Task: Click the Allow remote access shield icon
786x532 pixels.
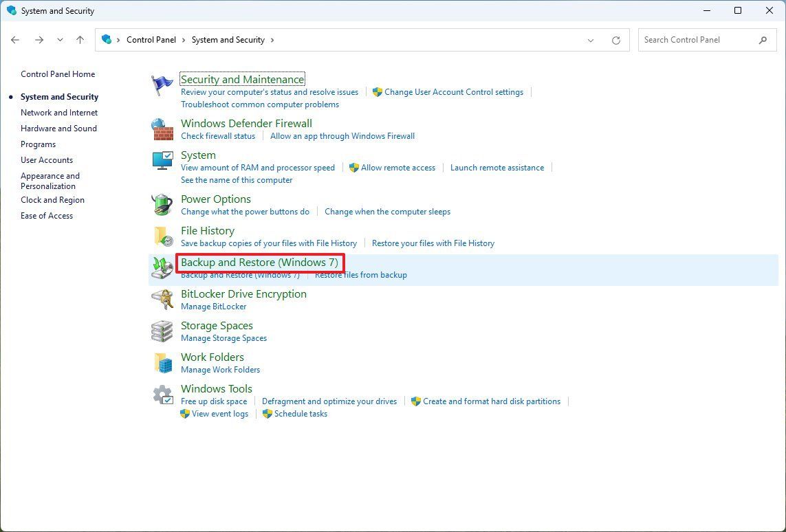Action: [353, 167]
